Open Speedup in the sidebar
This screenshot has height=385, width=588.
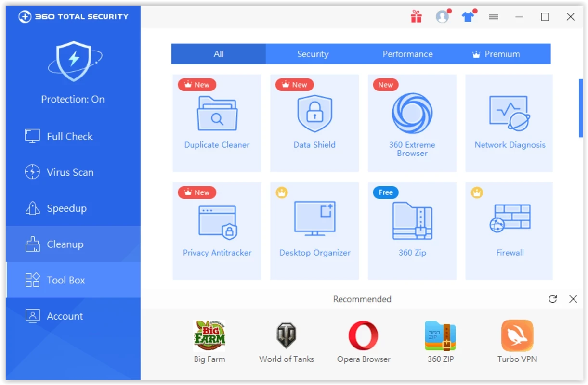[x=73, y=208]
